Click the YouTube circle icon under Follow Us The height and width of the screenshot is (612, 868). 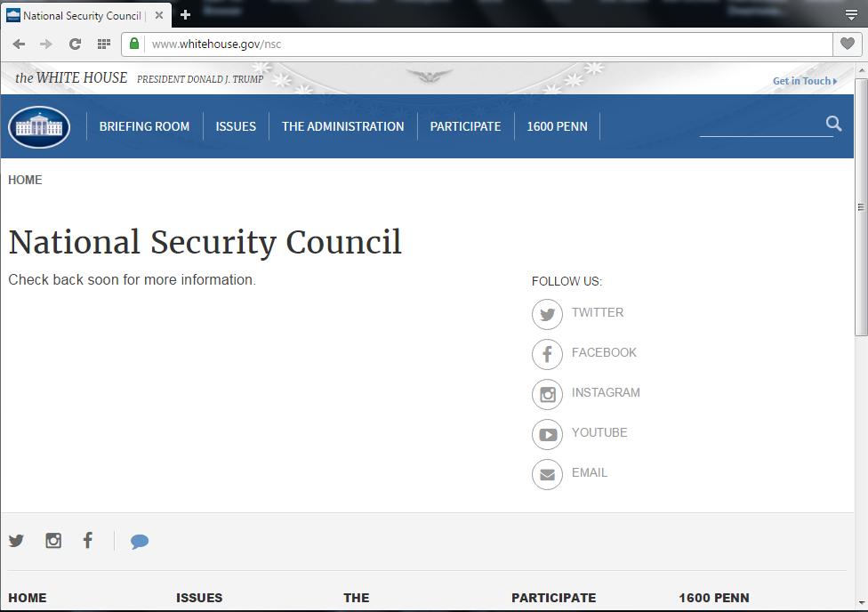[547, 435]
